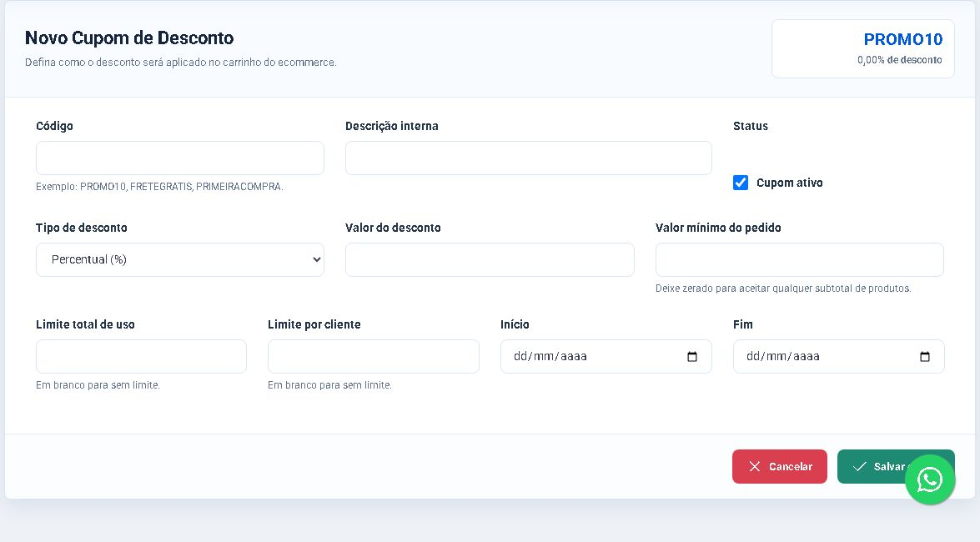Select the Valor do desconto input
980x542 pixels.
pos(490,259)
